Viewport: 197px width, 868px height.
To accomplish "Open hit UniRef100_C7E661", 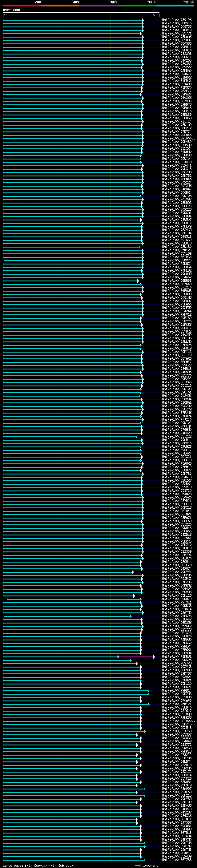I will pos(177,650).
